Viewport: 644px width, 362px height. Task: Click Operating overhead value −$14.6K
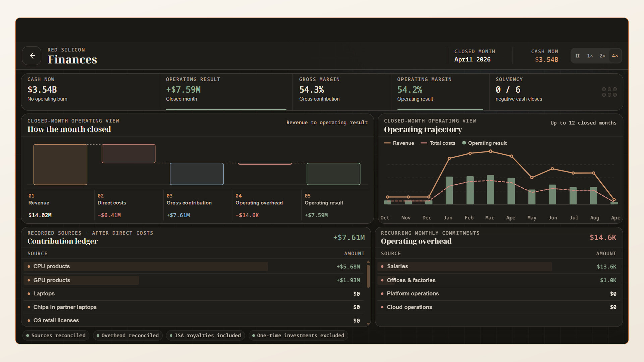point(247,215)
